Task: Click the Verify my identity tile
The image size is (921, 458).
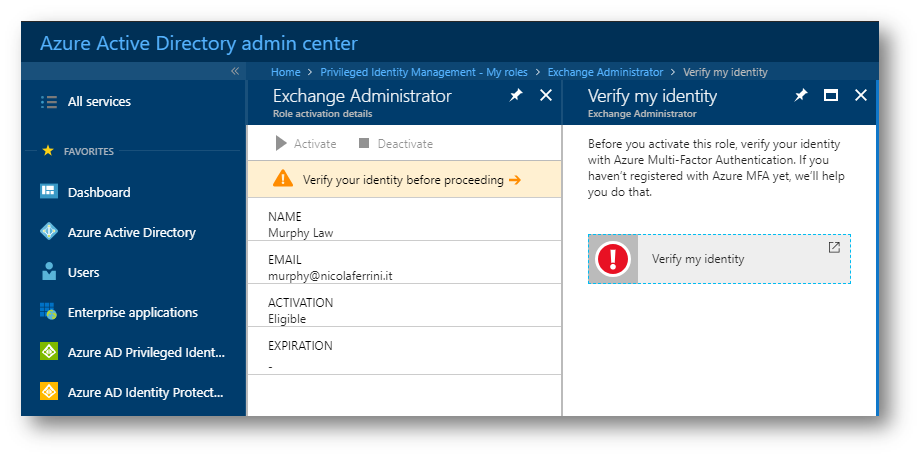Action: [x=719, y=259]
